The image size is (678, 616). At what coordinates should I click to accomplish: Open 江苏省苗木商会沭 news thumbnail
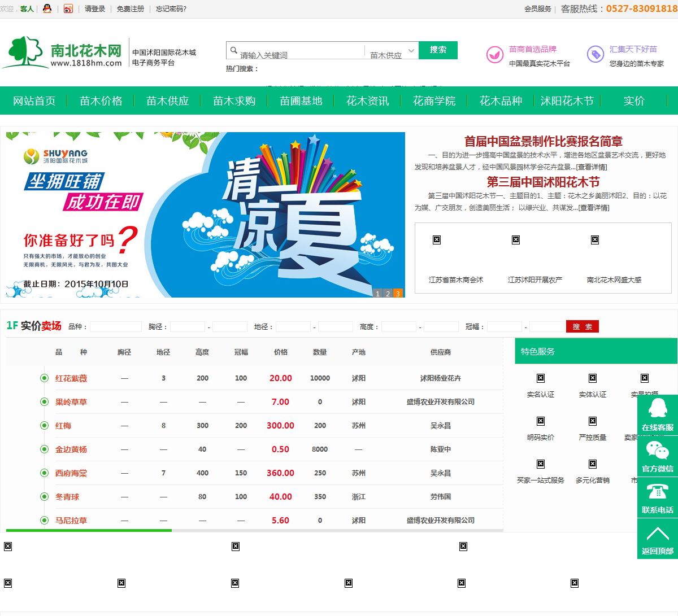pos(437,240)
